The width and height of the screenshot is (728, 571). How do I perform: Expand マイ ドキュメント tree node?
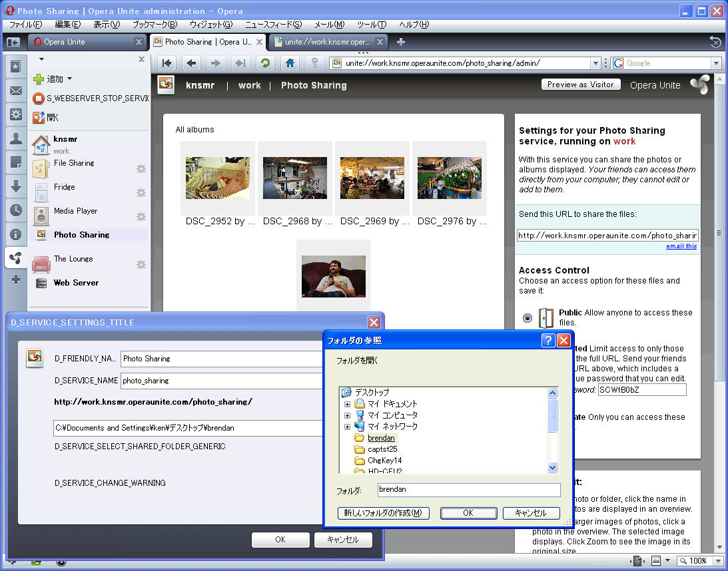pyautogui.click(x=347, y=404)
